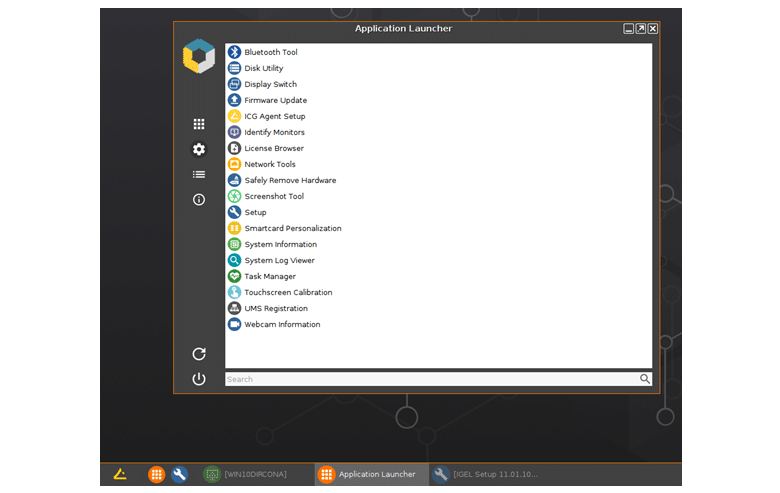This screenshot has height=493, width=780.
Task: Click the Setup wrench icon in list
Action: click(x=234, y=212)
